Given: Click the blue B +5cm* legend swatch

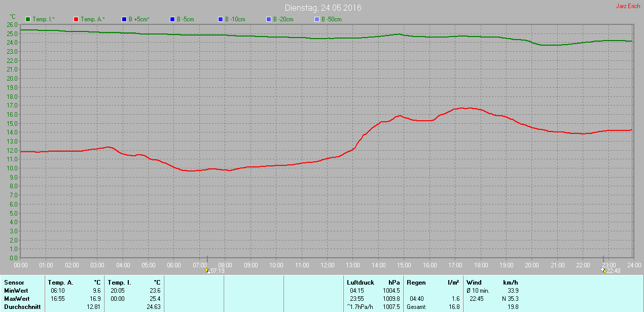Looking at the screenshot, I should pos(124,19).
